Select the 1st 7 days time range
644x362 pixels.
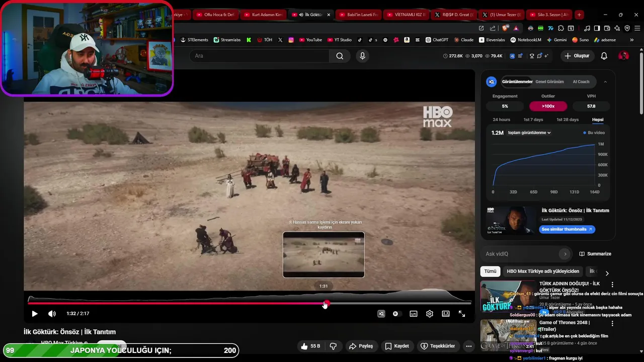click(533, 120)
